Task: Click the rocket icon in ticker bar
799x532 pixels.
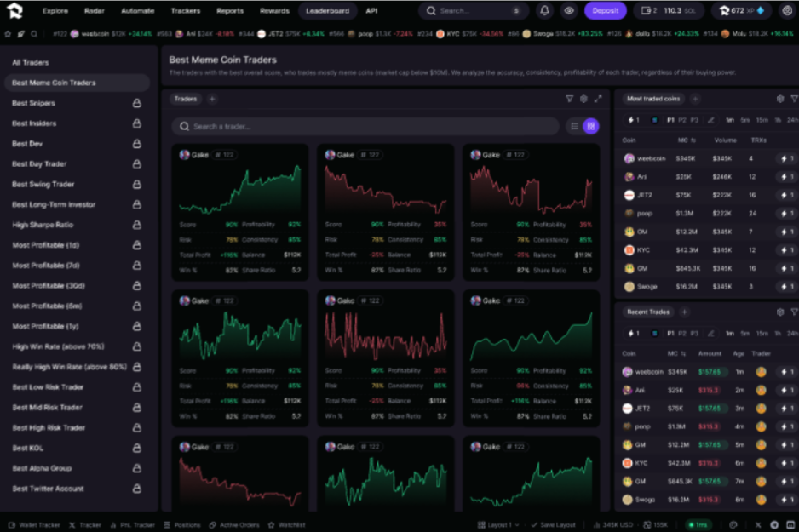Action: (x=20, y=34)
